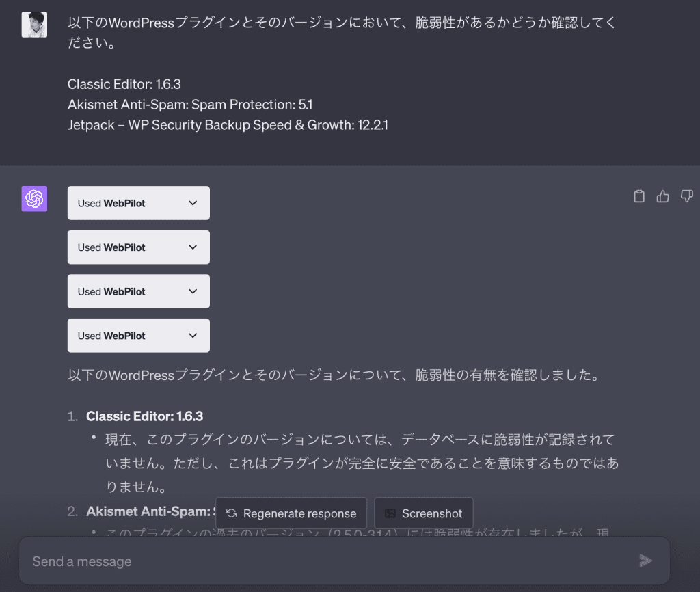Click the Classic Editor: 1.6.3 list heading

(x=145, y=416)
